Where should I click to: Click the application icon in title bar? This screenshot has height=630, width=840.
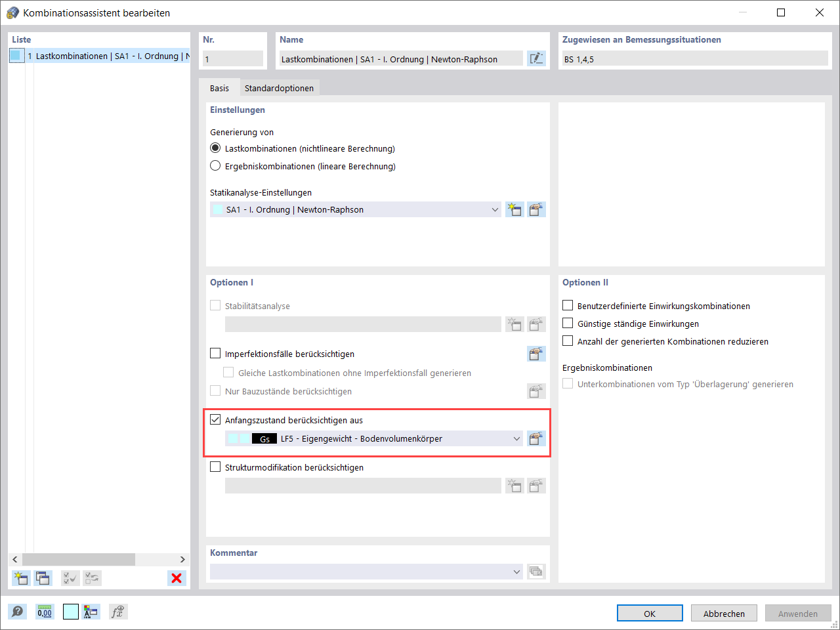[x=12, y=12]
